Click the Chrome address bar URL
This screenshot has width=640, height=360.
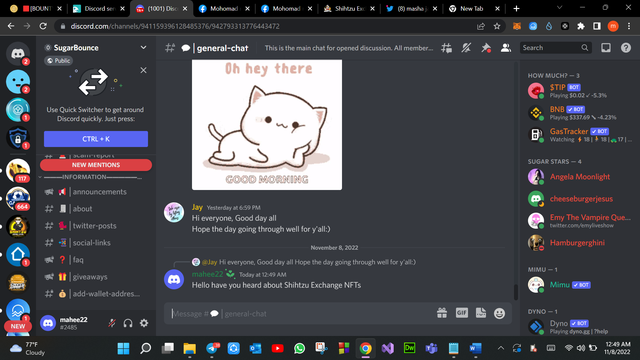175,26
